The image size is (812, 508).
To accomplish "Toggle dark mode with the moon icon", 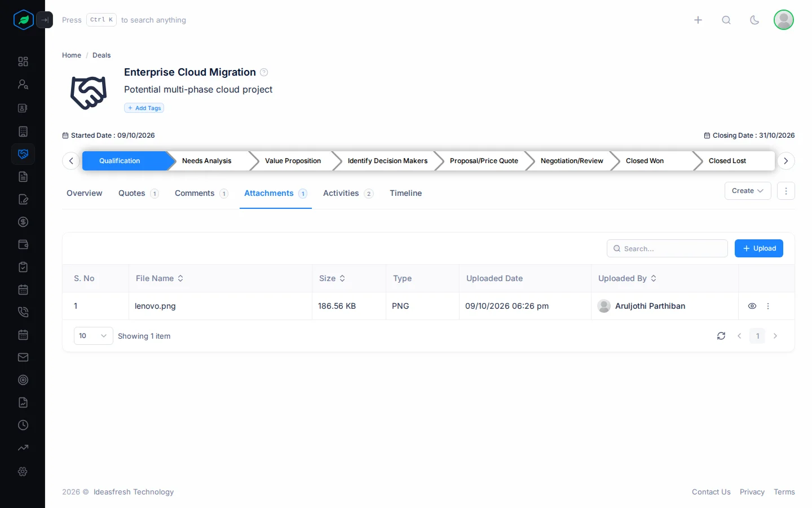I will [x=754, y=20].
